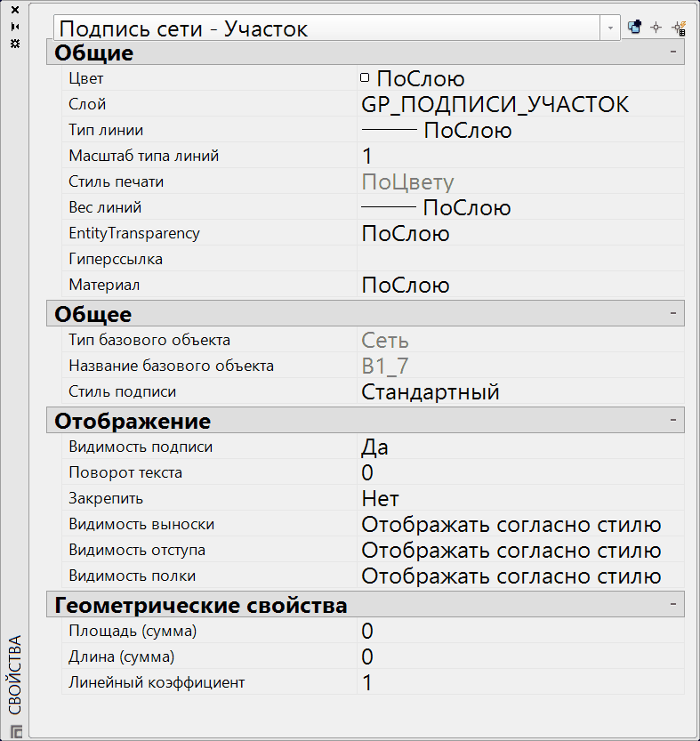
Task: Open palette settings gear icon
Action: 15,44
